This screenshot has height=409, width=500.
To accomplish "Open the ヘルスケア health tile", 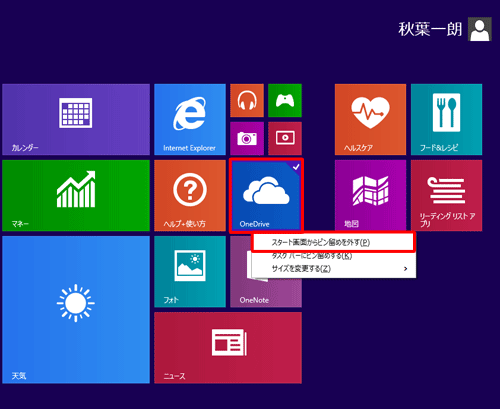I will (370, 120).
